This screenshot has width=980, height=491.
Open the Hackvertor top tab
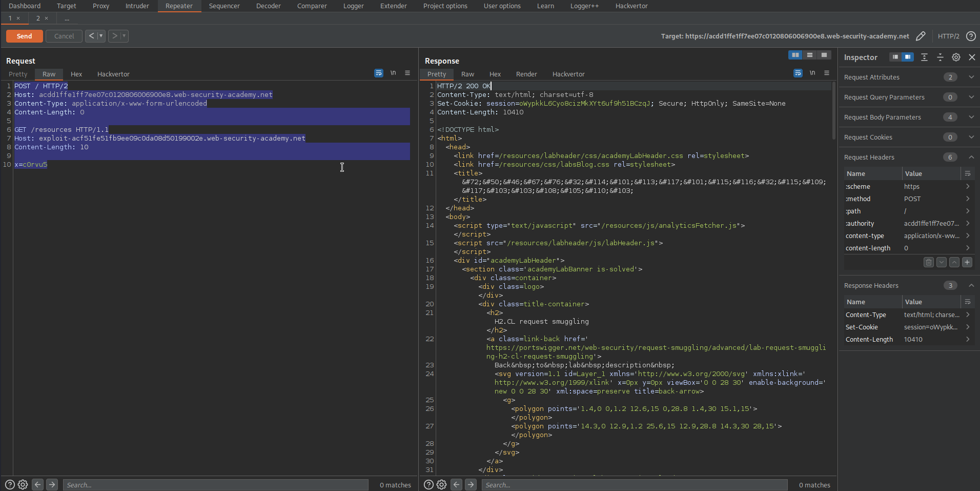631,6
